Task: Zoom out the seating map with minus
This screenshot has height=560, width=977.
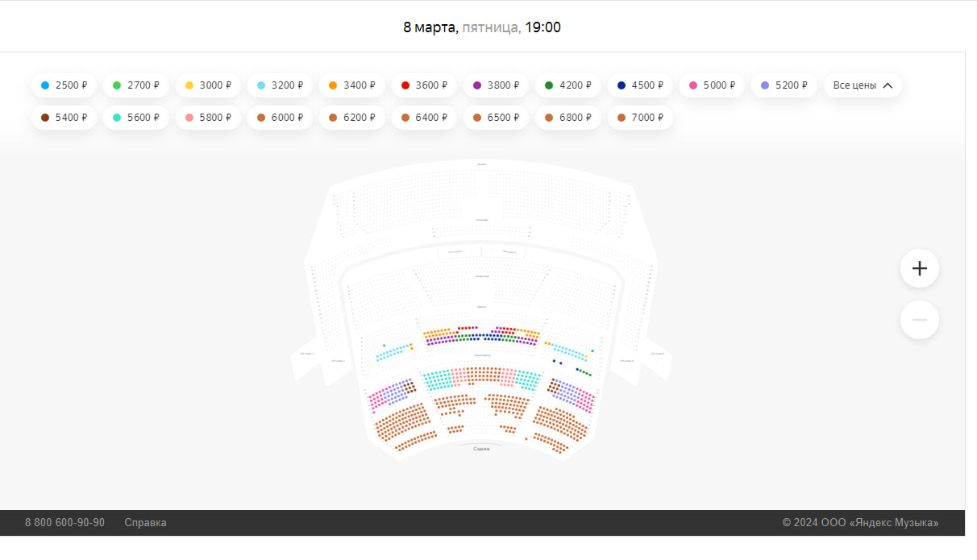Action: [919, 320]
